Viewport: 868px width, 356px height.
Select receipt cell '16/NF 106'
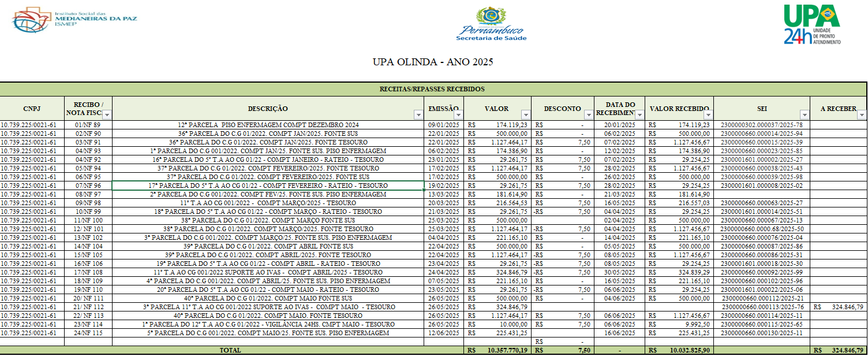click(x=88, y=264)
